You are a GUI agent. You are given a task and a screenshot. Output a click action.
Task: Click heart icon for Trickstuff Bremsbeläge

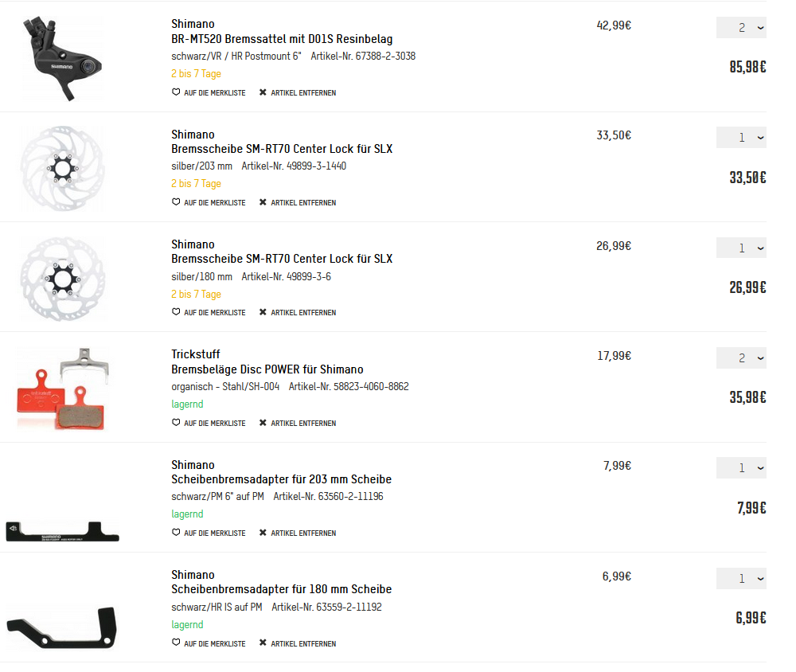coord(176,423)
